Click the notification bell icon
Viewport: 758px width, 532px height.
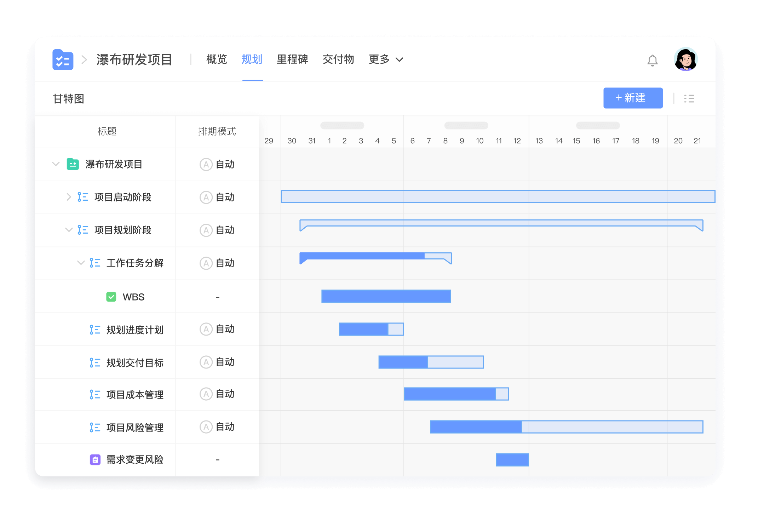(652, 60)
